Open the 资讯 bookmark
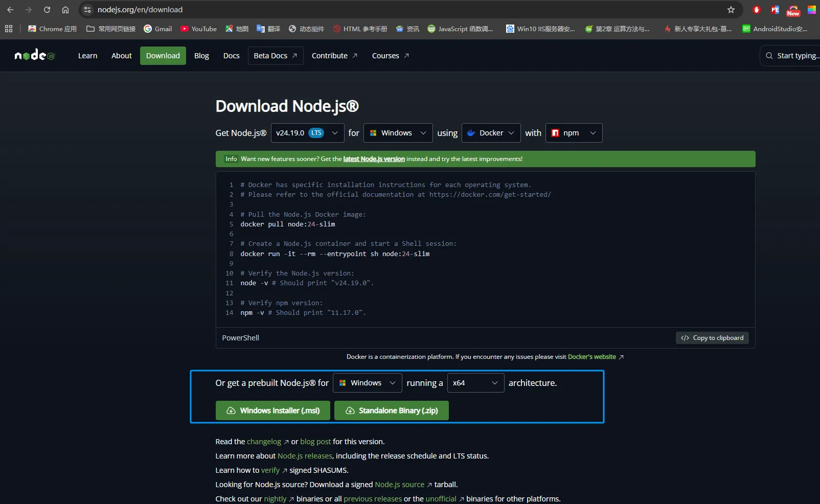This screenshot has width=820, height=504. pyautogui.click(x=407, y=29)
